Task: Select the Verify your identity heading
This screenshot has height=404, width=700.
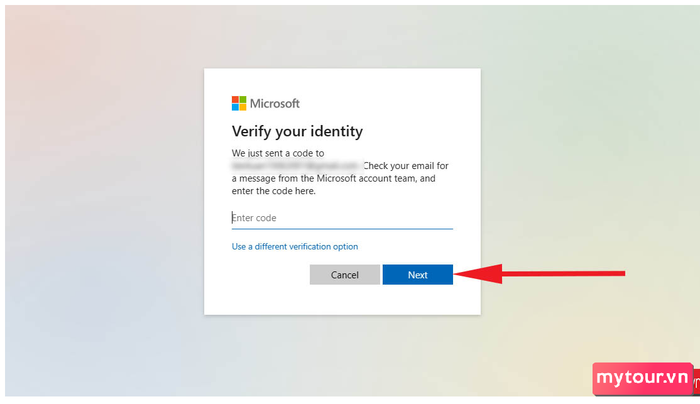Action: (297, 131)
